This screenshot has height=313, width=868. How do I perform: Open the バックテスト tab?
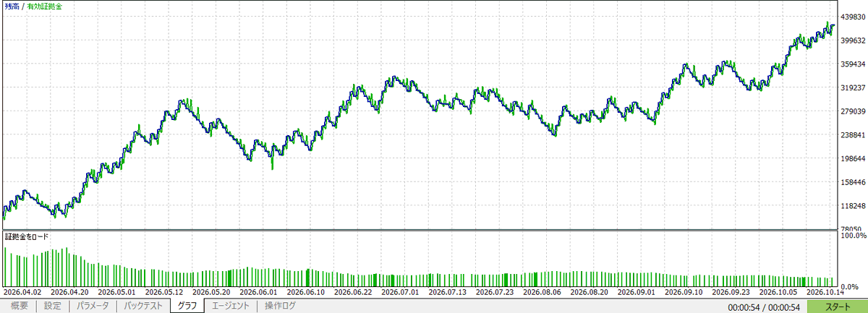142,306
